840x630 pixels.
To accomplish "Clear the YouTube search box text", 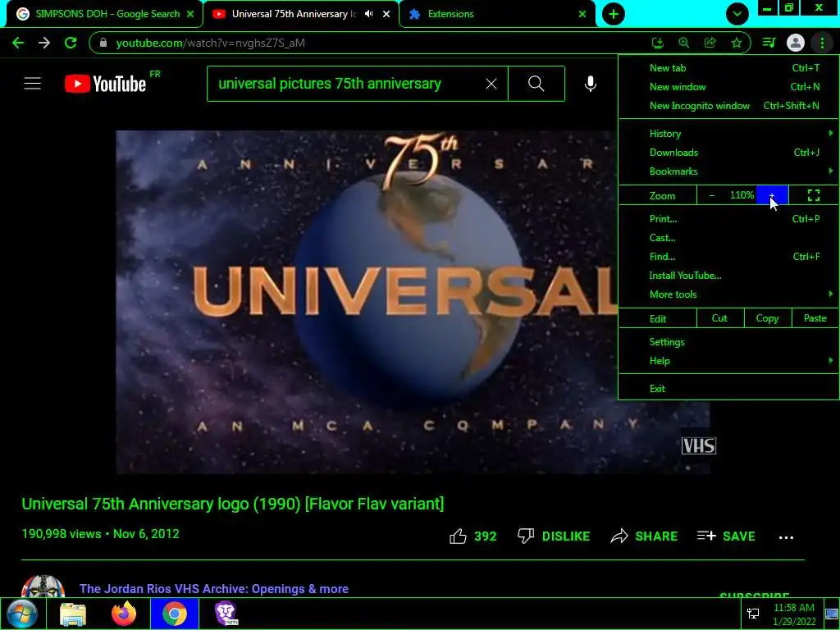I will tap(491, 84).
